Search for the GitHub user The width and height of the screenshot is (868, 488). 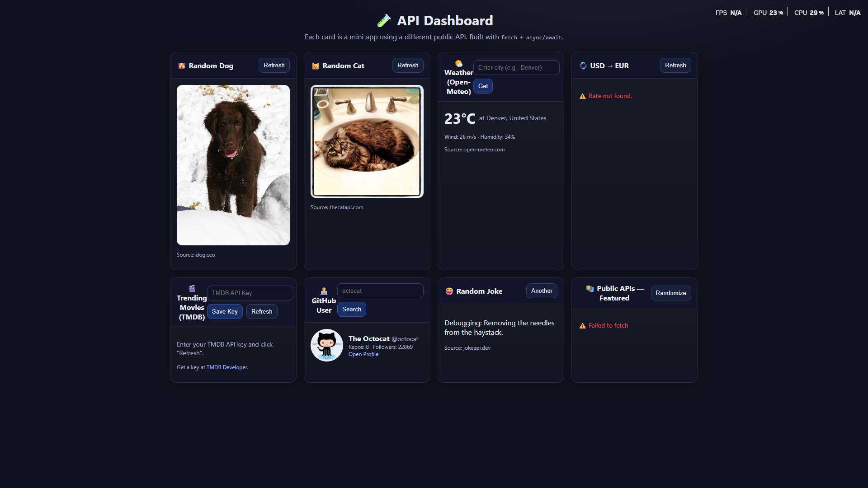352,310
